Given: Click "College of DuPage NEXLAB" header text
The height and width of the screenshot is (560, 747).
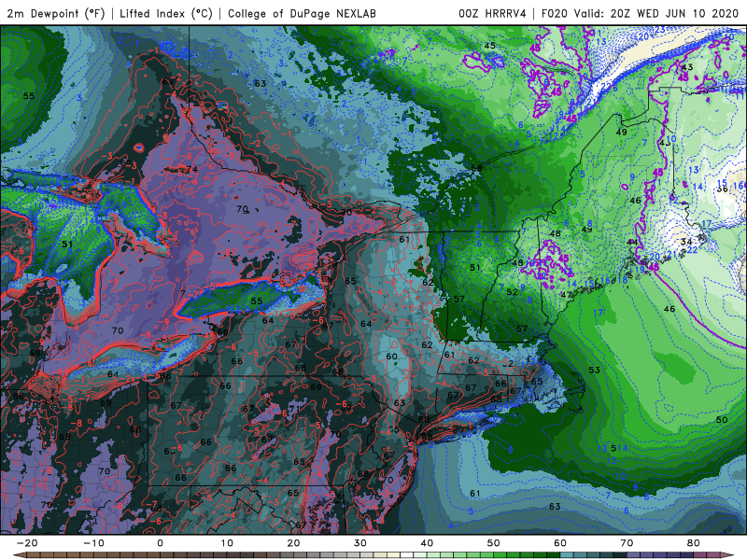Looking at the screenshot, I should point(302,14).
